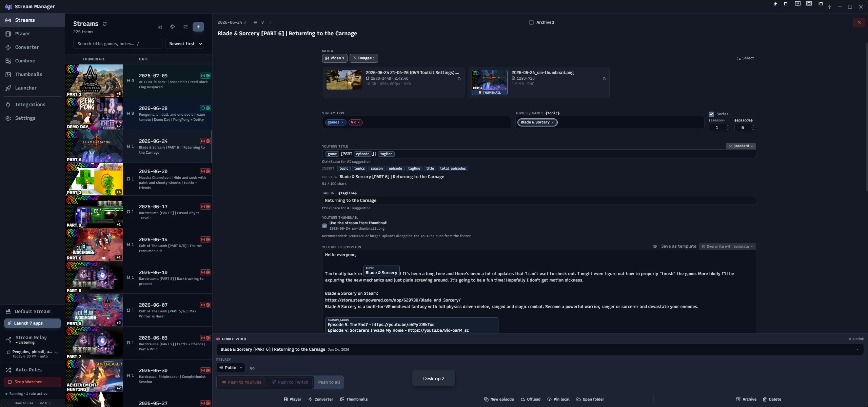Click the pin icon in the title bar
Image resolution: width=868 pixels, height=407 pixels.
pos(775,4)
